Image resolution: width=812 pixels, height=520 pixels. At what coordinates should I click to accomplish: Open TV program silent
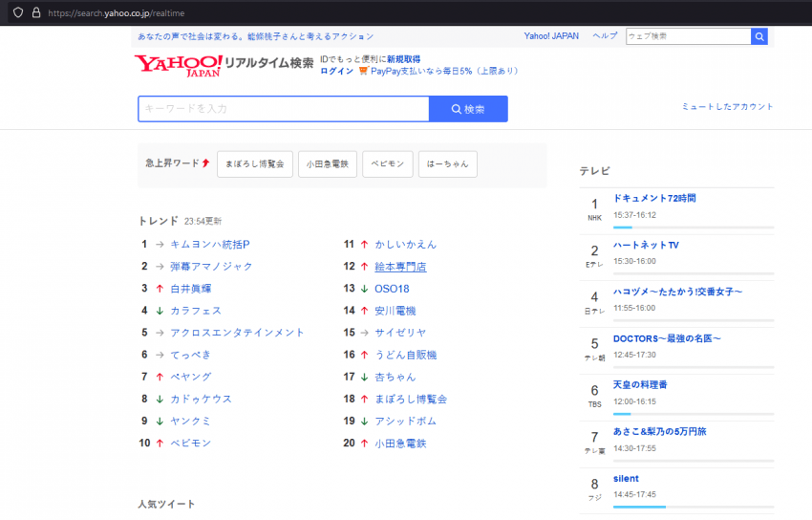(x=626, y=479)
